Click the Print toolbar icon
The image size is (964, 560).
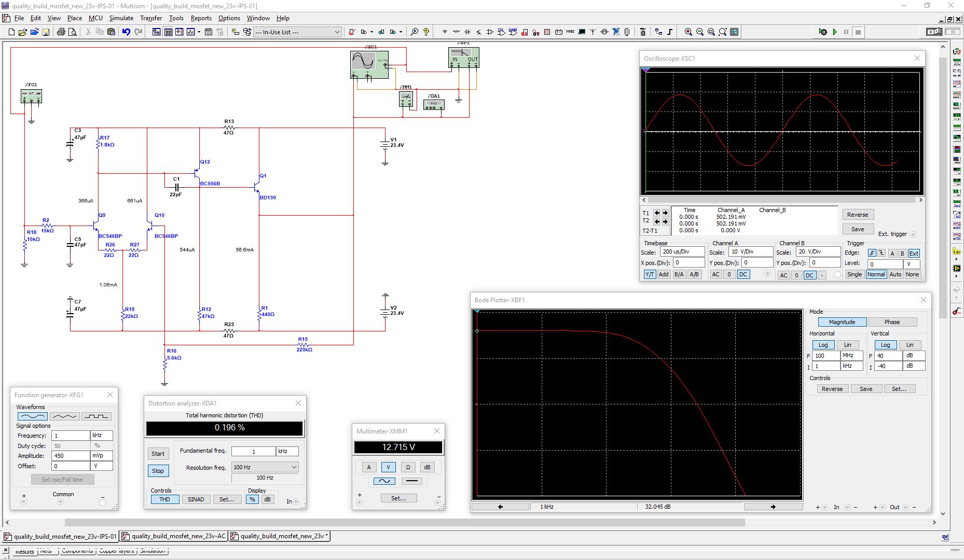(61, 32)
